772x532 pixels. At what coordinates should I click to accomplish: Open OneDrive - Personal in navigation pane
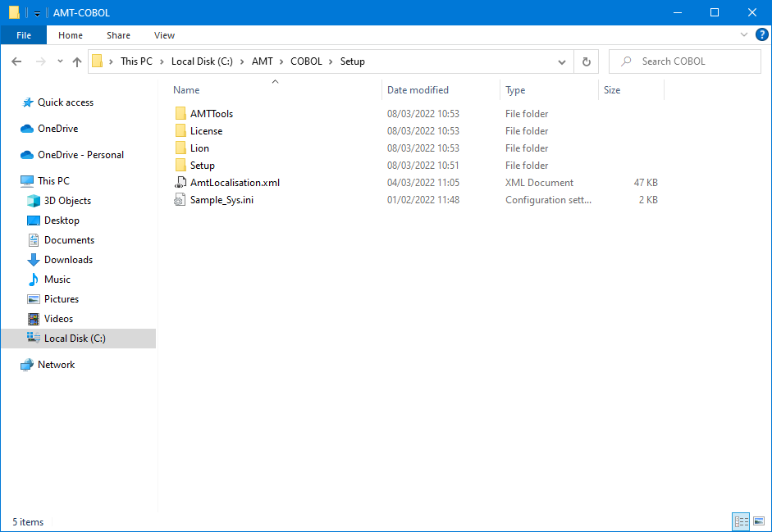coord(80,155)
